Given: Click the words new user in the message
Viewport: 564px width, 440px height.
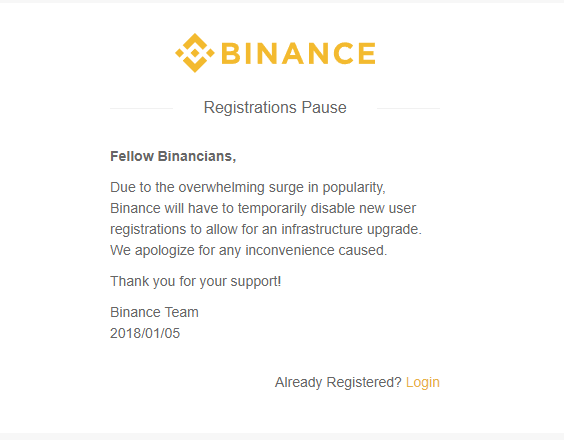Looking at the screenshot, I should click(388, 208).
